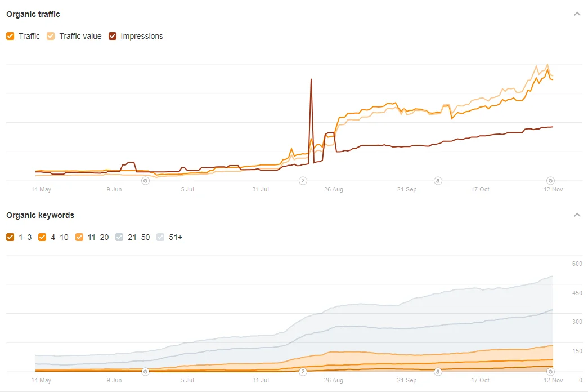This screenshot has width=588, height=392.
Task: Click Google marker near 12 Nov, traffic chart
Action: pyautogui.click(x=550, y=181)
